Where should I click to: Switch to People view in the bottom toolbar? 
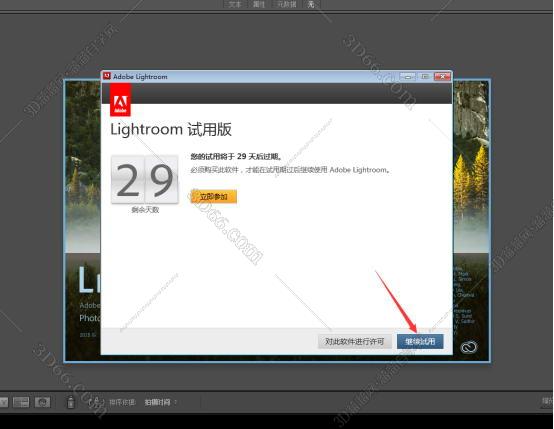coord(42,402)
